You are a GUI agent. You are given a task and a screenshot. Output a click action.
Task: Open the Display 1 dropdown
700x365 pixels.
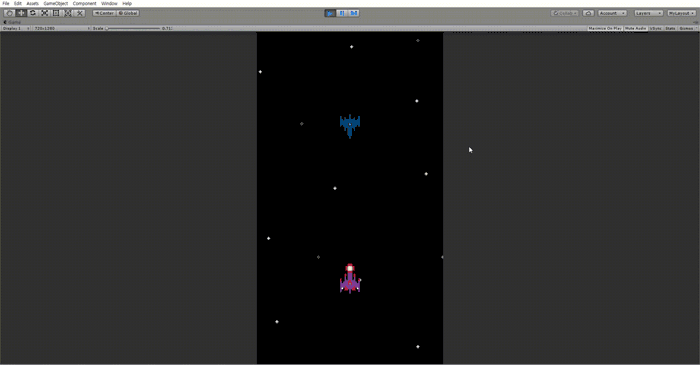[x=16, y=28]
